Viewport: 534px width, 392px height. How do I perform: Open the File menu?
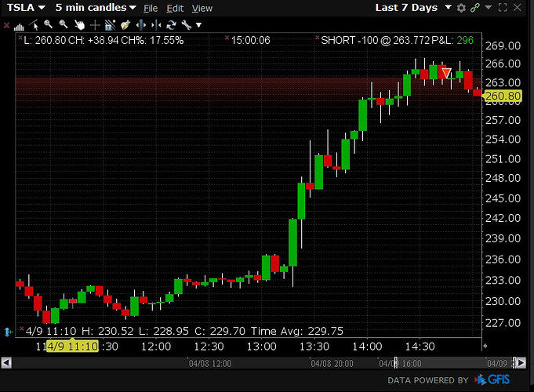click(151, 8)
